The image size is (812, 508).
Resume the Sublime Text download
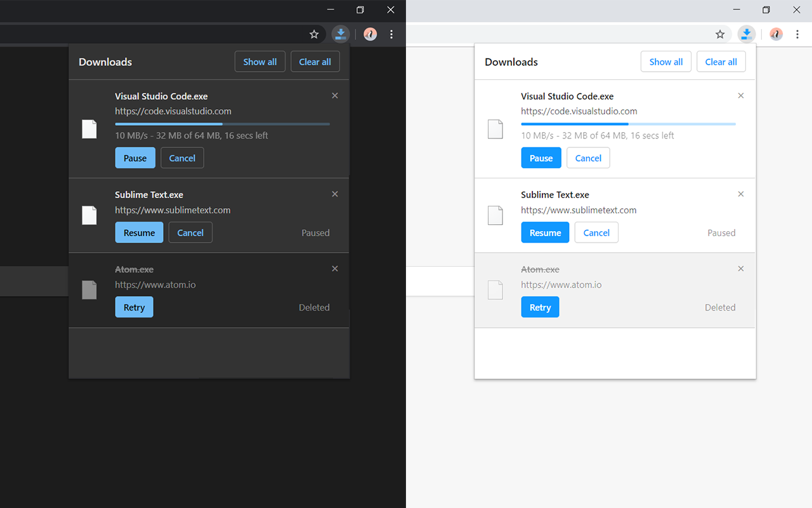tap(139, 232)
